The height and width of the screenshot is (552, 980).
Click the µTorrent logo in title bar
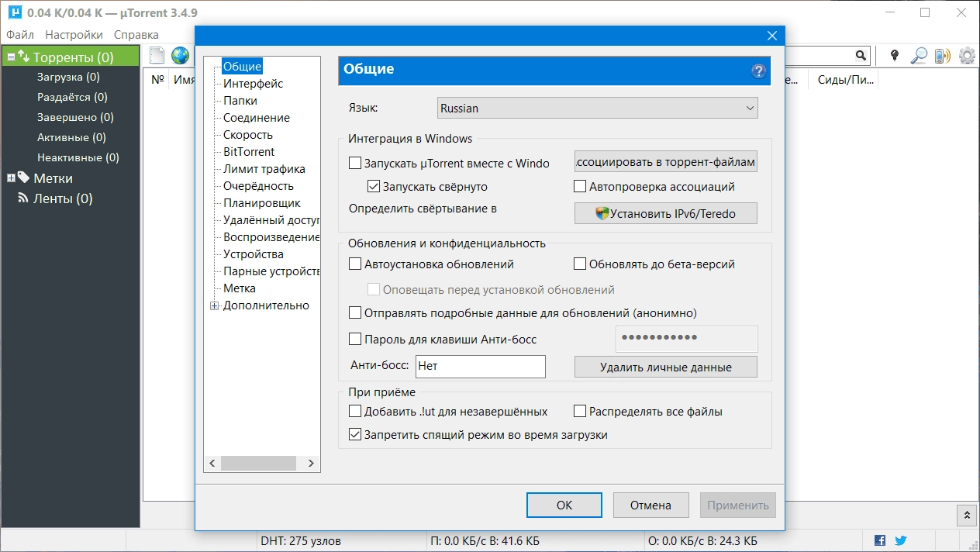coord(13,13)
